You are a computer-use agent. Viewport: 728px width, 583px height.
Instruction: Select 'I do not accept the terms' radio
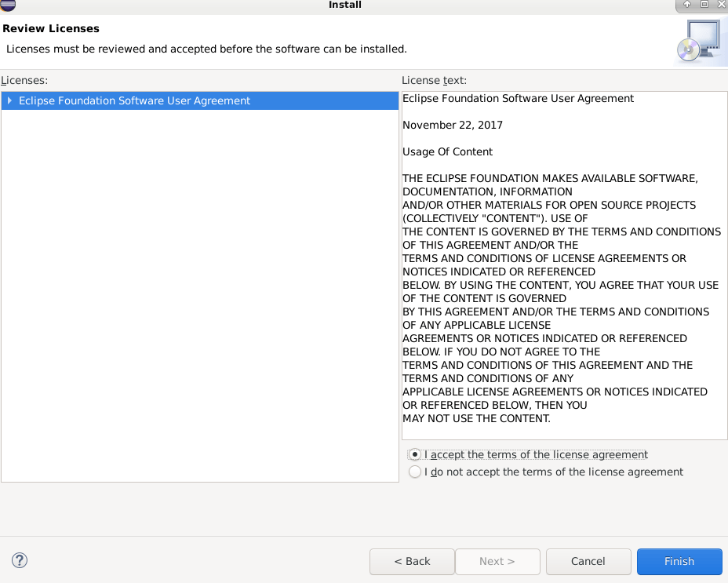[x=415, y=472]
